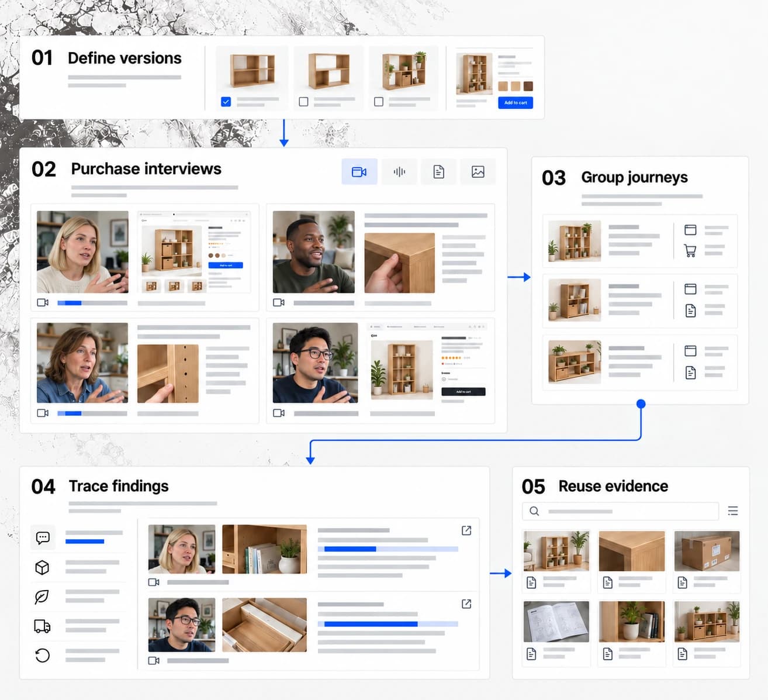Select the package cube category in Trace findings
This screenshot has height=700, width=768.
pos(42,567)
